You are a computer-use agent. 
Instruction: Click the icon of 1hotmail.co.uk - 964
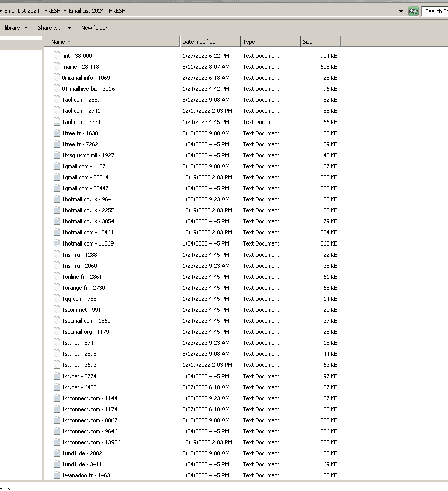(x=57, y=199)
